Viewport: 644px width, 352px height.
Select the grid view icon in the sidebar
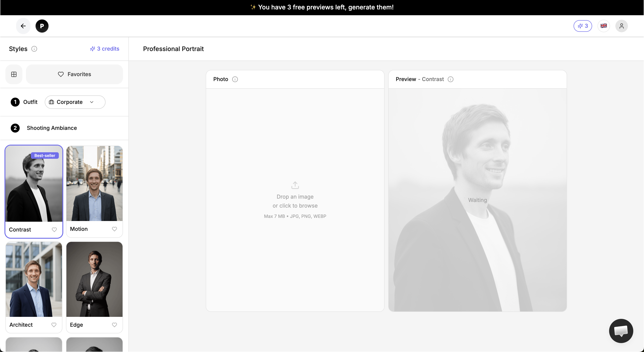tap(14, 74)
